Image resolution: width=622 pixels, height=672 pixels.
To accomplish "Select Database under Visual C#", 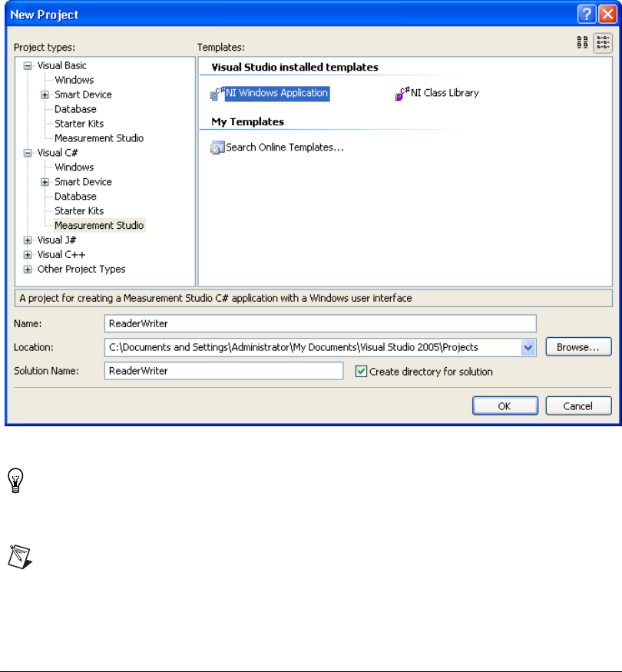I will click(x=75, y=197).
